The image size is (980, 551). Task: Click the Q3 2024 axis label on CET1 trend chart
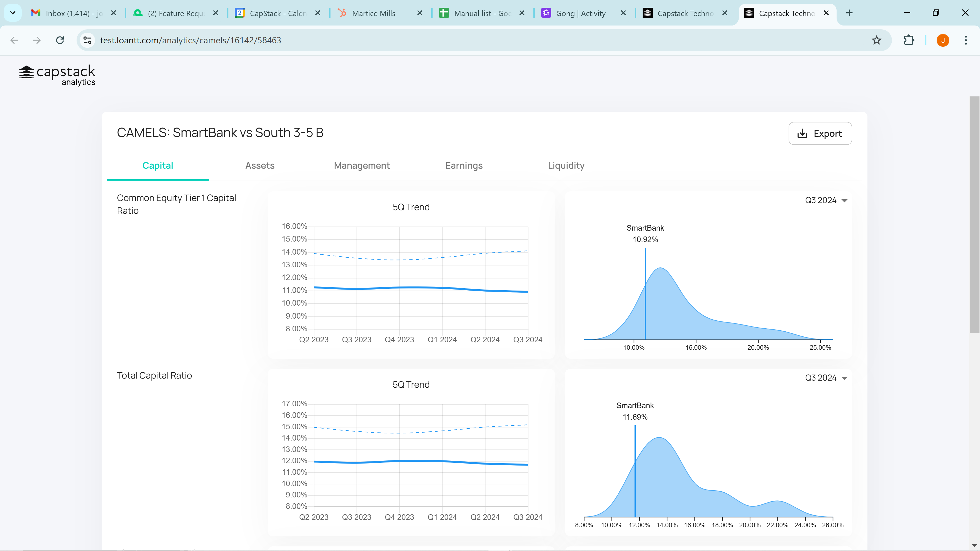pos(528,340)
